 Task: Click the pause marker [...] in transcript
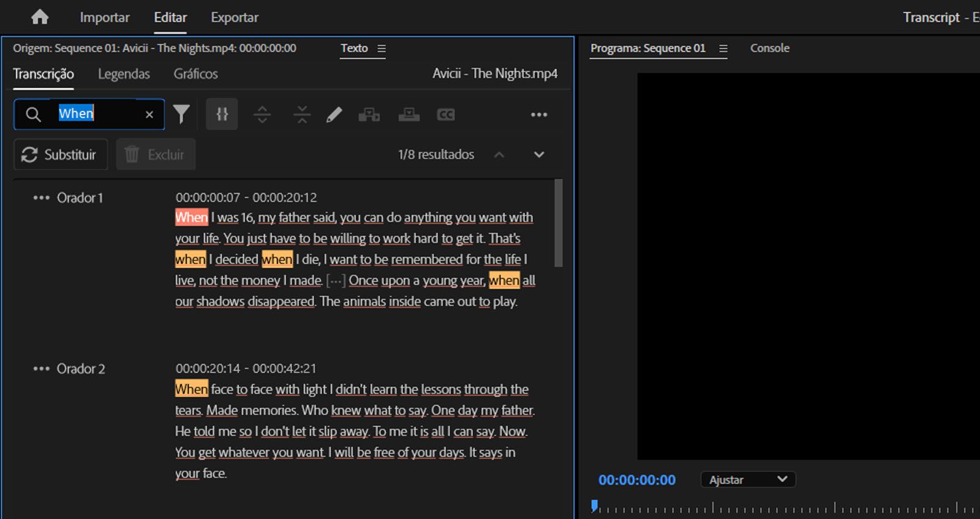(336, 281)
